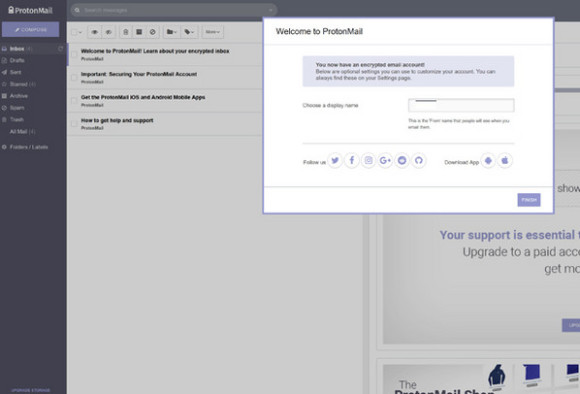Open the Archive folder in sidebar
The width and height of the screenshot is (580, 394).
[x=18, y=96]
